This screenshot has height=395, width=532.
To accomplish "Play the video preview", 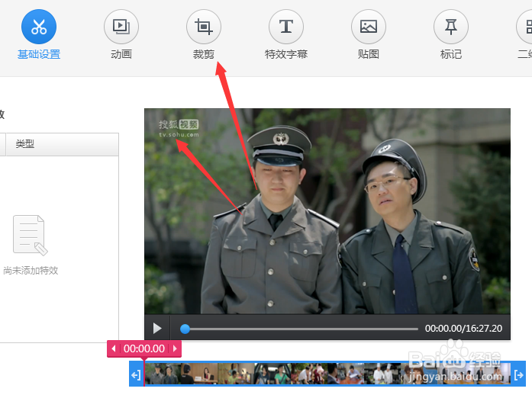I will pos(157,328).
